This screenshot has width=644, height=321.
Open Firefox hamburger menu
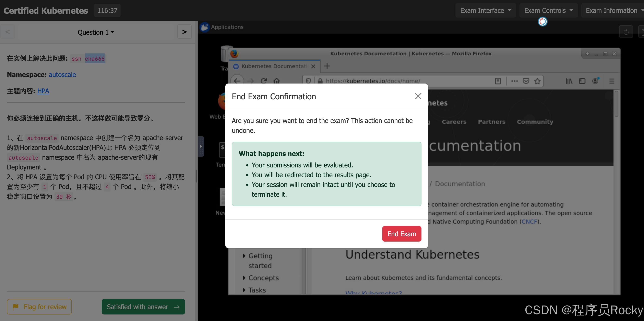[611, 81]
